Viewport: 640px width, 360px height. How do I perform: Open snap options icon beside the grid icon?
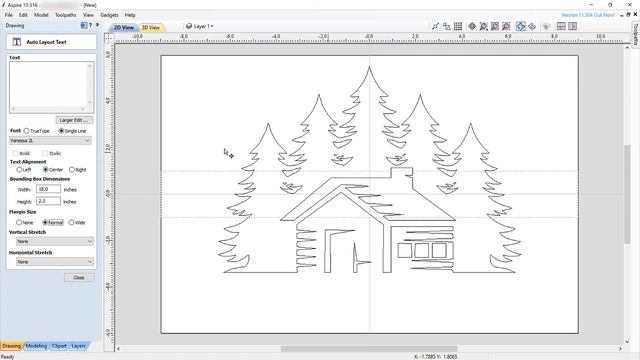click(447, 26)
